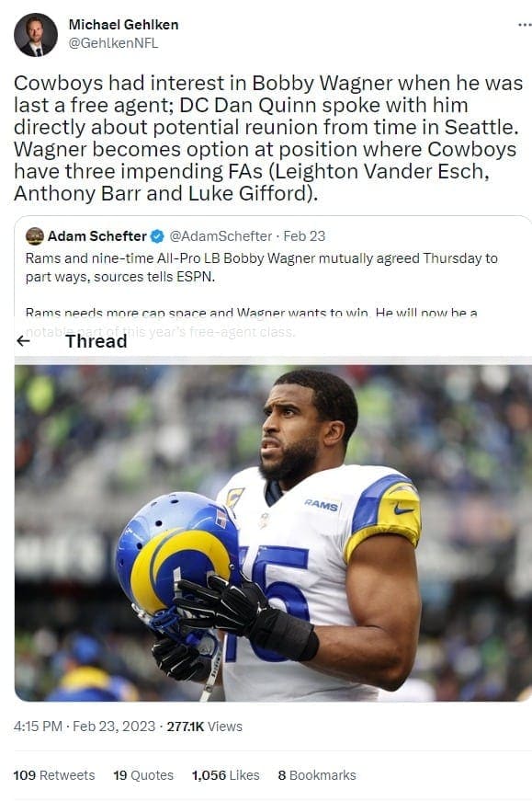Show the 19 Quotes list
Image resolution: width=532 pixels, height=801 pixels.
point(143,775)
